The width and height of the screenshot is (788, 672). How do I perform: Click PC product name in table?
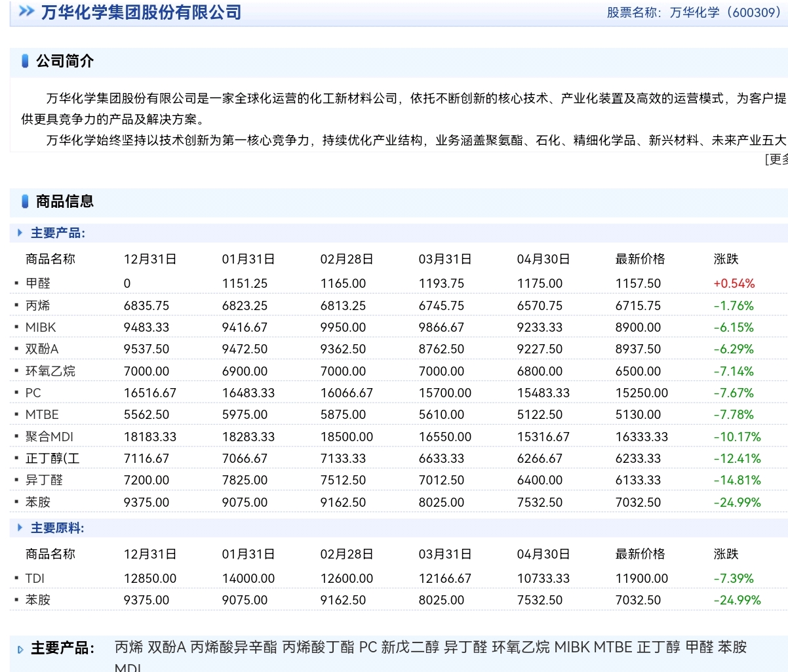pyautogui.click(x=33, y=393)
